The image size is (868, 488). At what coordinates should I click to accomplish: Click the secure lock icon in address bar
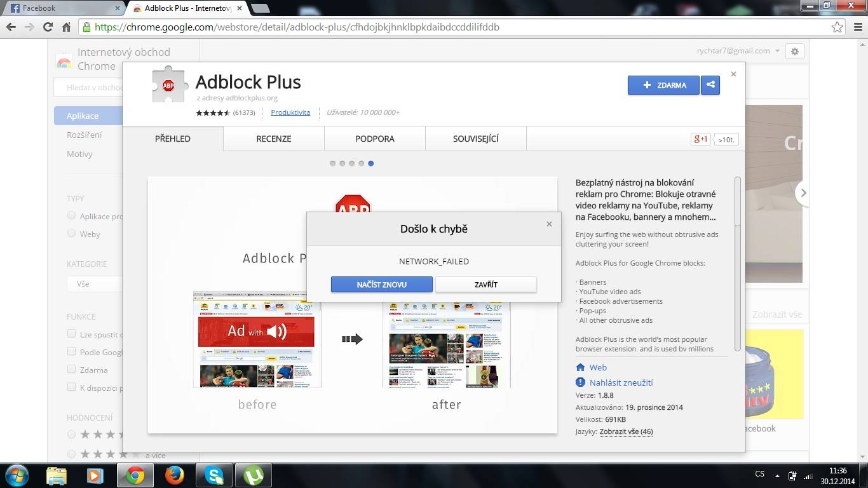click(x=87, y=27)
